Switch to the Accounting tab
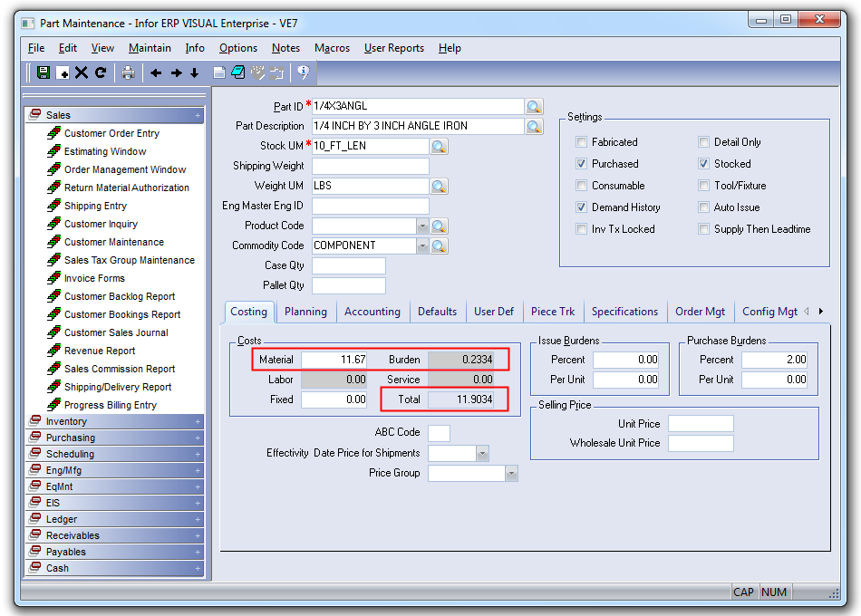861x616 pixels. pos(372,312)
